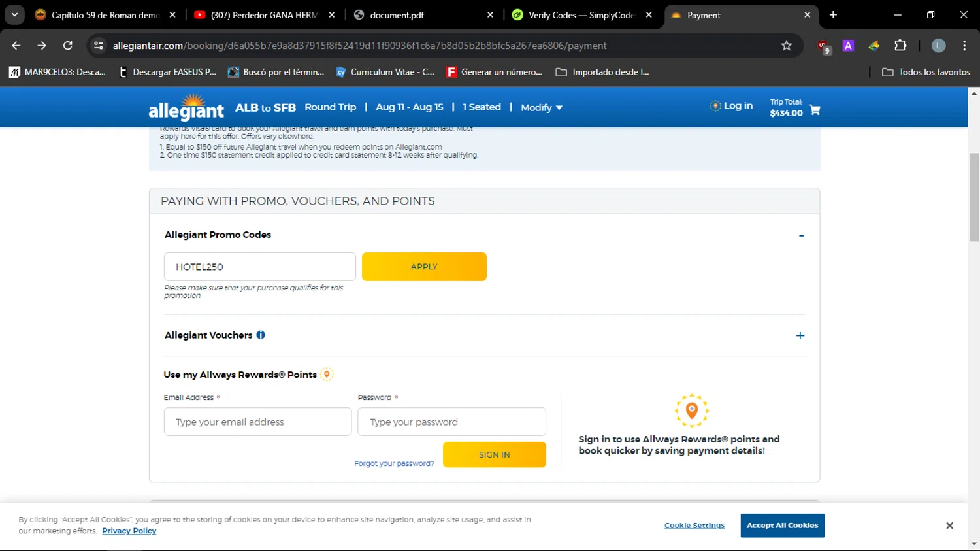Open the Todos los favoritos folder

tap(926, 72)
